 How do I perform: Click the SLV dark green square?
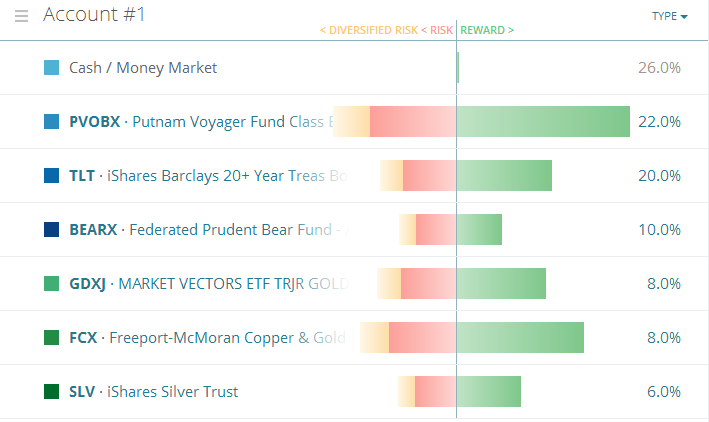point(52,392)
